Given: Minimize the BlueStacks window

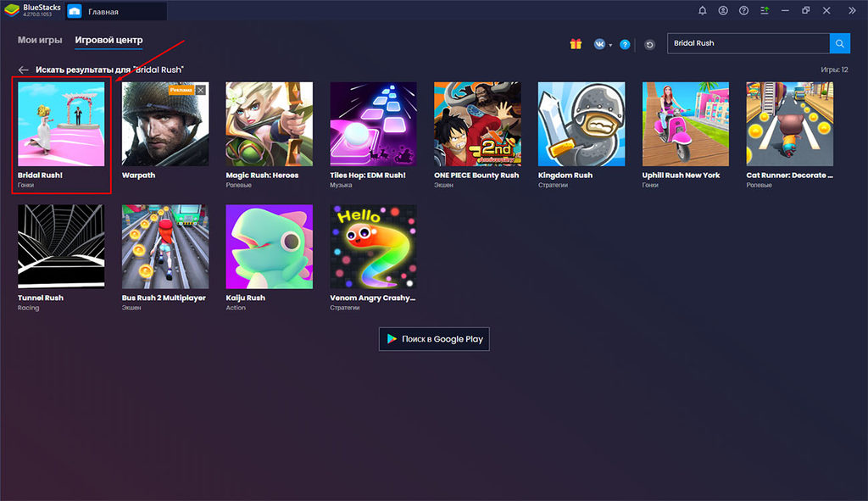Looking at the screenshot, I should click(785, 10).
